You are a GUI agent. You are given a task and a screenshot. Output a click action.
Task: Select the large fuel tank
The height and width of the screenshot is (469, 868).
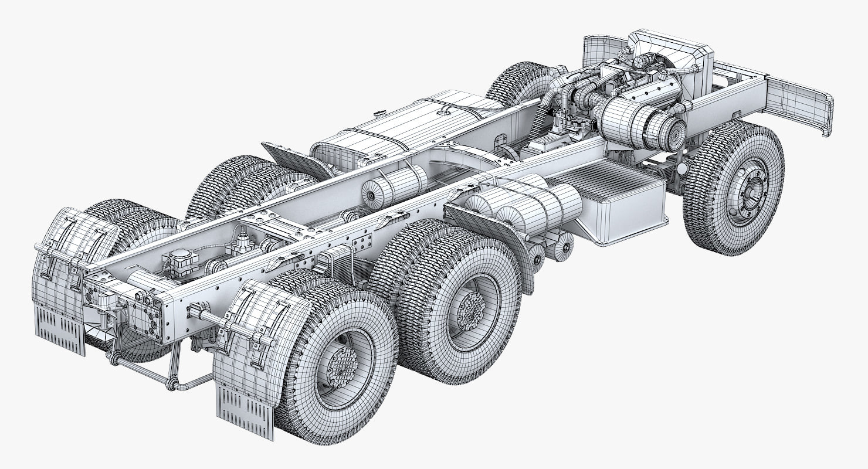coord(405,126)
